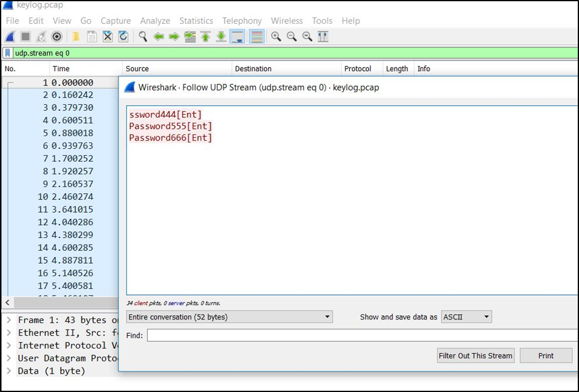579x392 pixels.
Task: Open the Statistics menu
Action: tap(196, 21)
